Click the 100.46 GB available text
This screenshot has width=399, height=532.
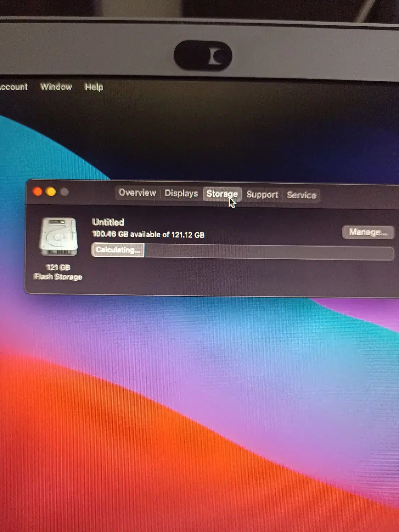coord(148,234)
